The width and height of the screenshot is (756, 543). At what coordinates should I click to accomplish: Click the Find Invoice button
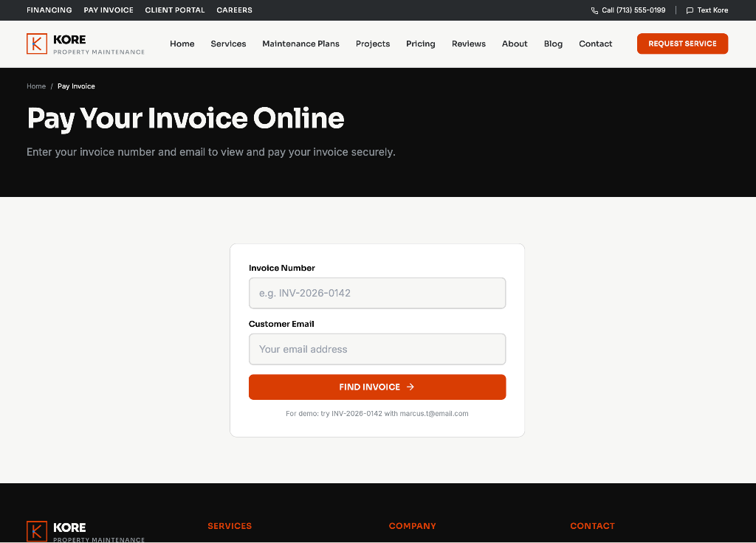377,387
